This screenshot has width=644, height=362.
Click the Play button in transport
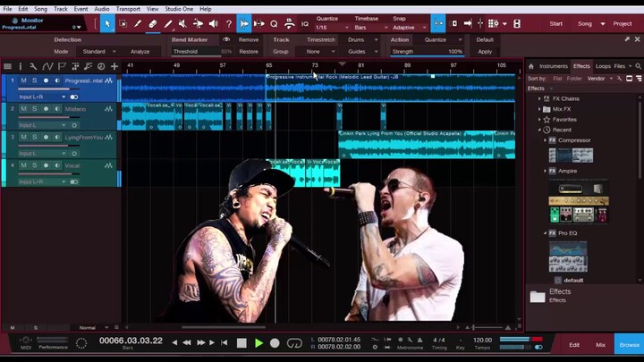[258, 343]
